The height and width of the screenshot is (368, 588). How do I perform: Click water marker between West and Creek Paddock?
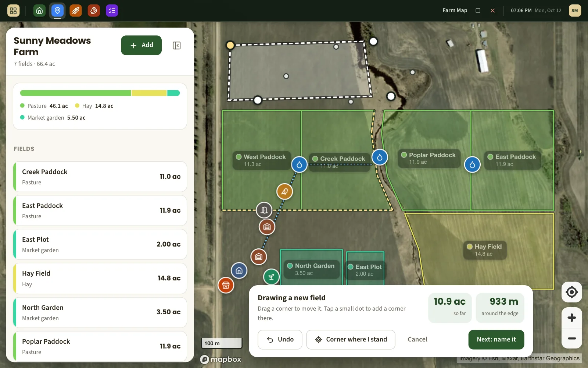pos(300,164)
